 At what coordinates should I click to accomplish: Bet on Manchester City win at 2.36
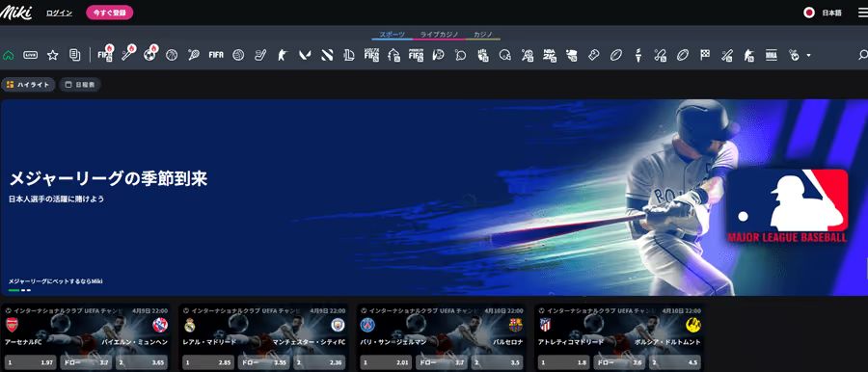pos(319,363)
